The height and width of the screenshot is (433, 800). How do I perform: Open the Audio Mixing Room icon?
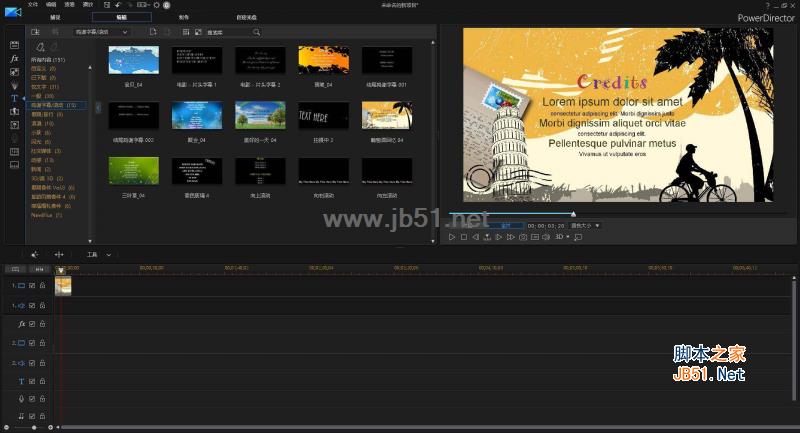[14, 125]
